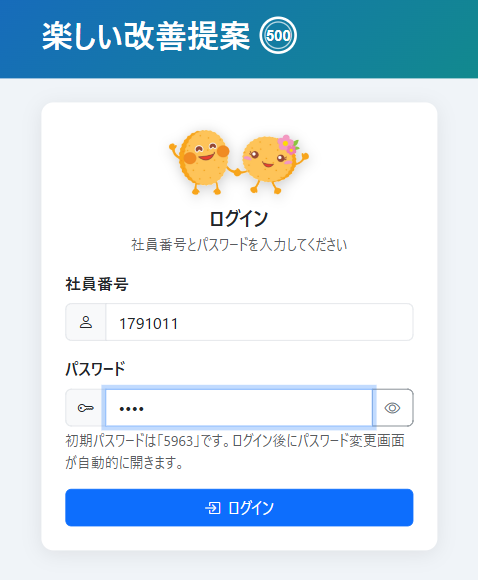Image resolution: width=478 pixels, height=580 pixels.
Task: Click the bold ログイン heading below the mascots
Action: click(x=239, y=219)
